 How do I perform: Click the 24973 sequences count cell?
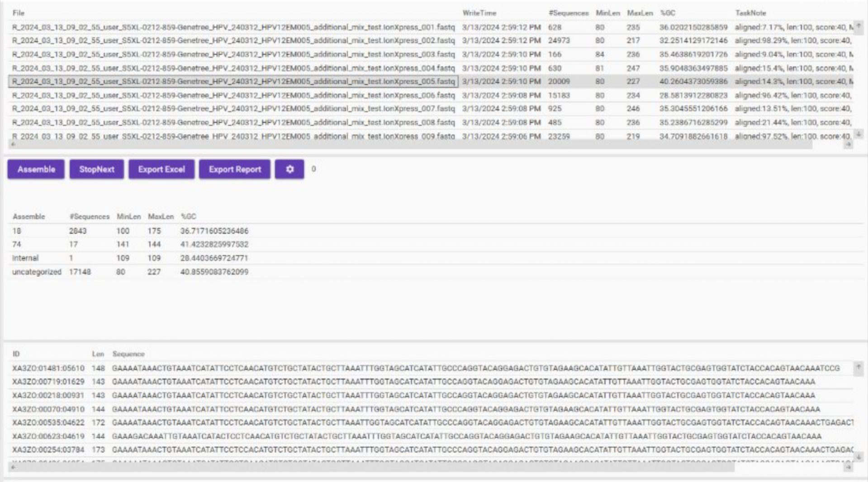tap(559, 41)
